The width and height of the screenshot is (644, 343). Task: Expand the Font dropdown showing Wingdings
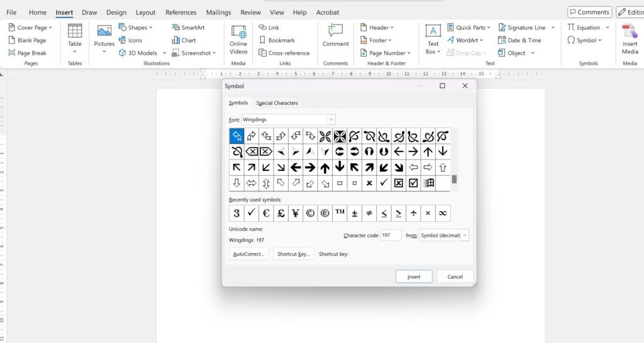[331, 119]
